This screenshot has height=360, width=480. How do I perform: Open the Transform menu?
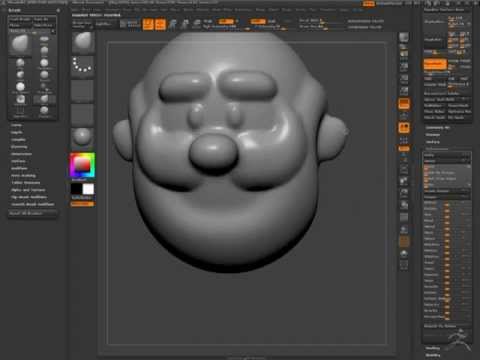(x=328, y=10)
